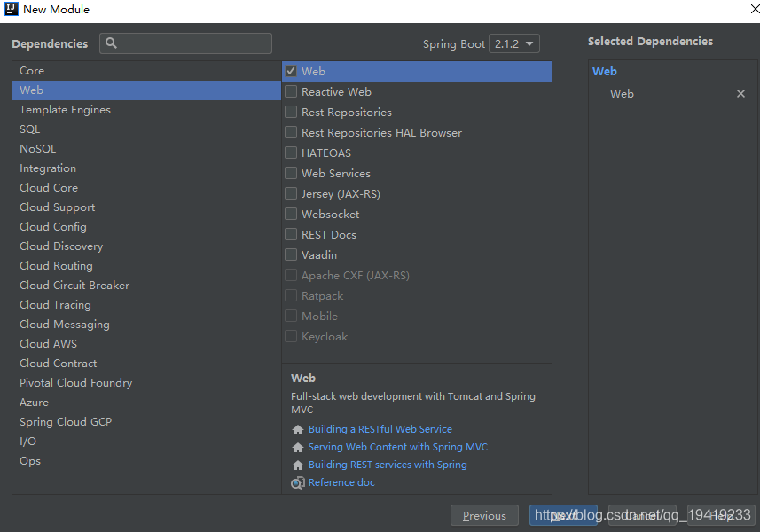
Task: Click the disabled Apache CXF (JAX-RS) item
Action: (417, 275)
